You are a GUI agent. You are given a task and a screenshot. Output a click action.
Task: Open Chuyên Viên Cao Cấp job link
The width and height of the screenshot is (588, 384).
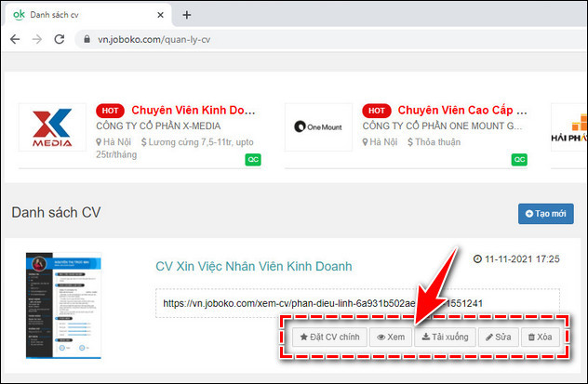pyautogui.click(x=462, y=110)
